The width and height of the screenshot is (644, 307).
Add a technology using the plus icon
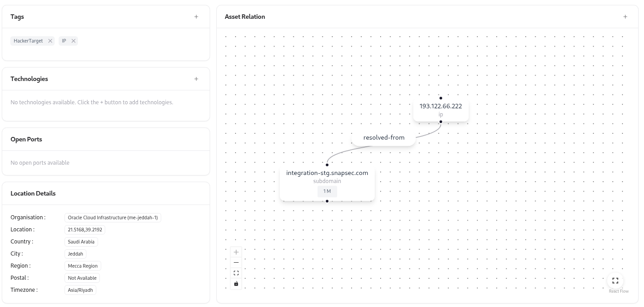[x=196, y=79]
